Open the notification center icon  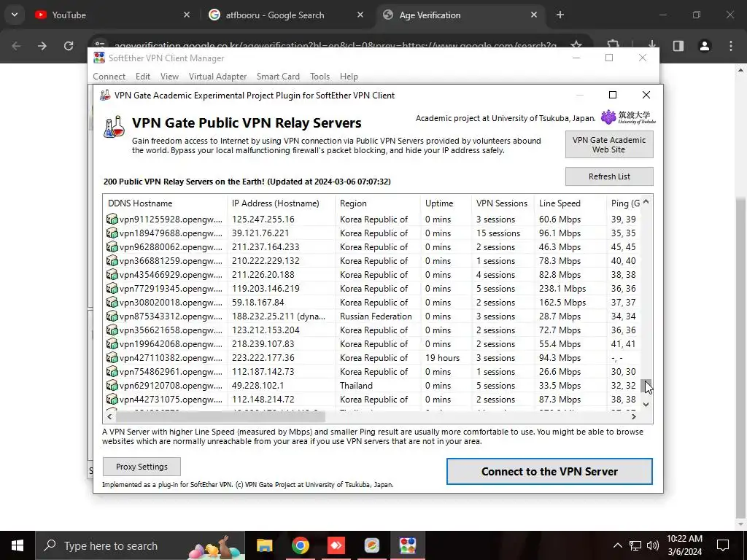[723, 545]
